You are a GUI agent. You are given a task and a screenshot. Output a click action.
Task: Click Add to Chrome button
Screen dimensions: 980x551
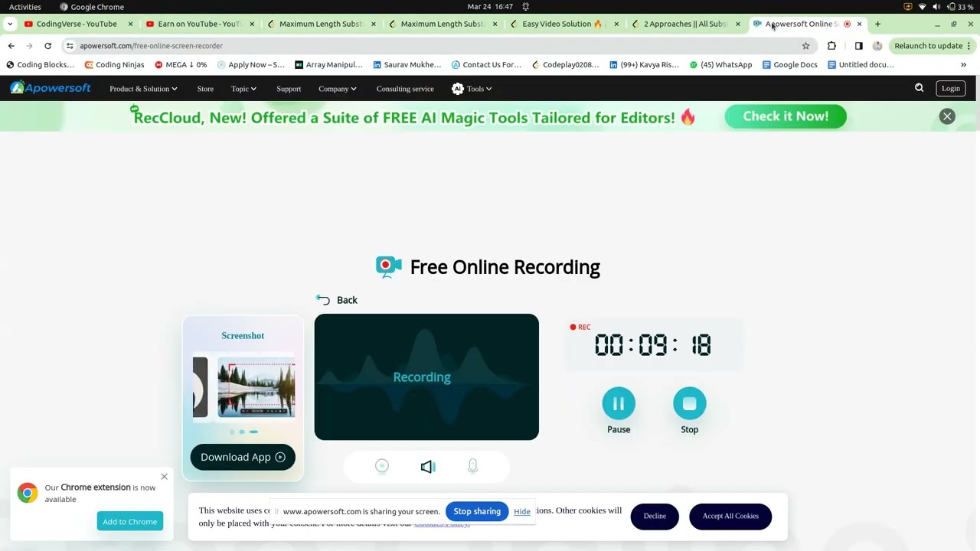(130, 521)
